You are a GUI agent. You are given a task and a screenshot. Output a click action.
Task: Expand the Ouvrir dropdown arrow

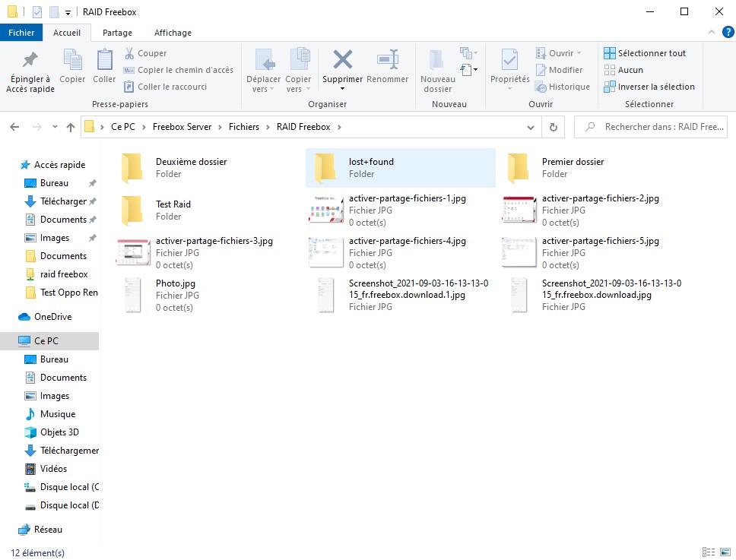(x=579, y=53)
